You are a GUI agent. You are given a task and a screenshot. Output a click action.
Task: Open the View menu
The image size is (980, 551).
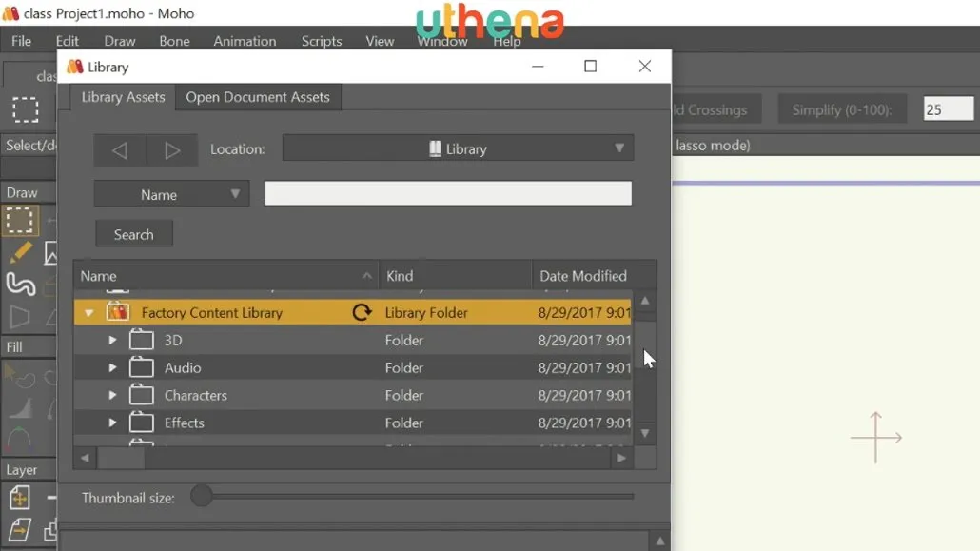(380, 41)
